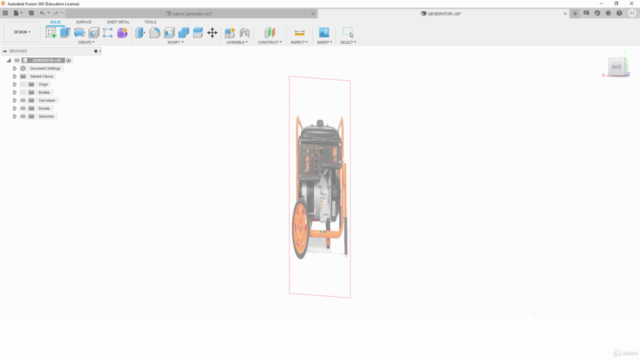The image size is (640, 360).
Task: Expand the Origin node
Action: [15, 84]
